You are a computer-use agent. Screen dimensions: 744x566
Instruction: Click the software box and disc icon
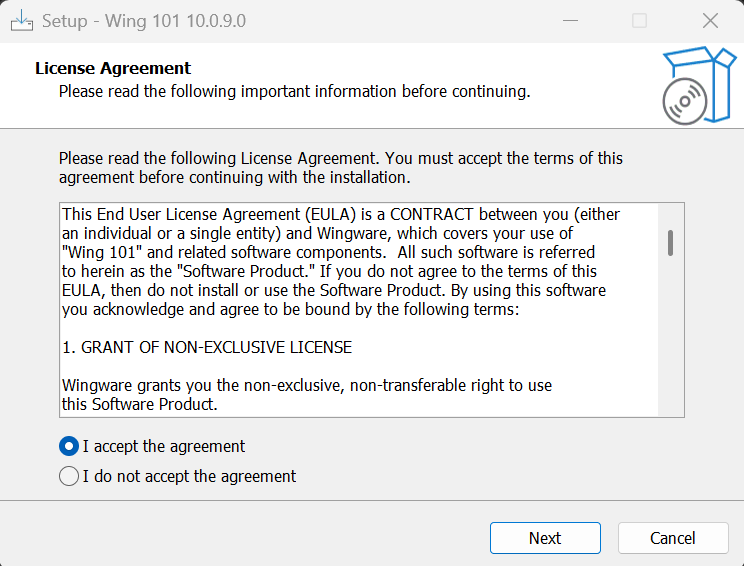[x=699, y=85]
